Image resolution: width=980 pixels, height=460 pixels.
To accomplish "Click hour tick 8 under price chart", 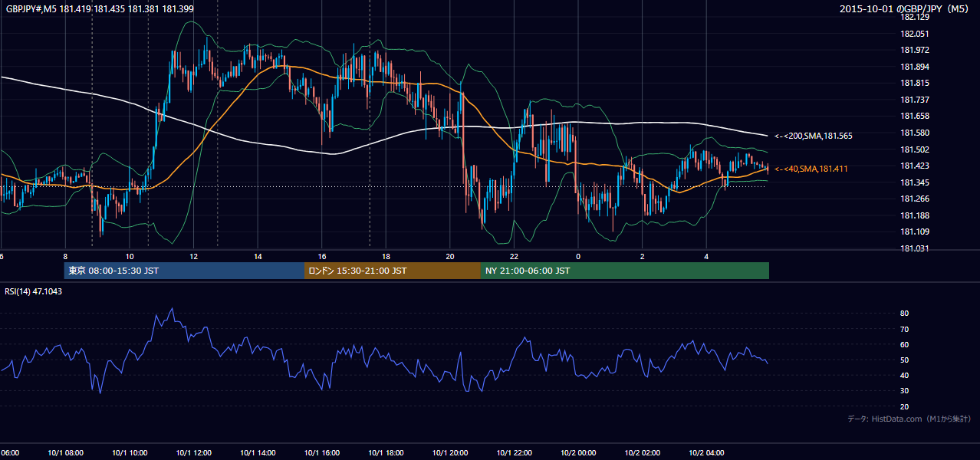I will (66, 256).
